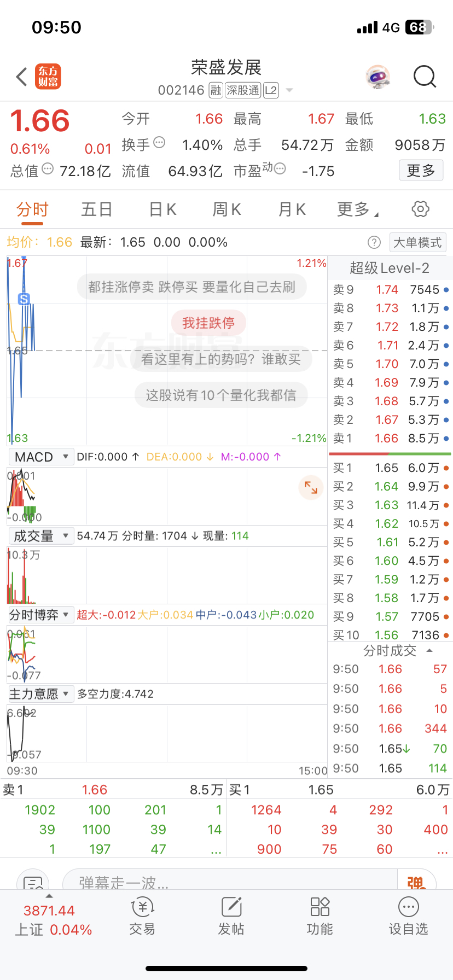Expand buy queue ellipsis
Viewport: 453px width, 980px height.
click(x=442, y=850)
